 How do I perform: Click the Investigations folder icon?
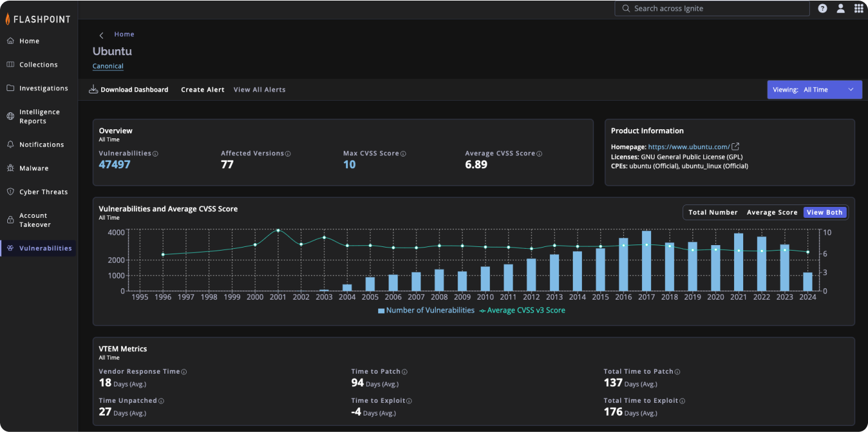pyautogui.click(x=10, y=89)
